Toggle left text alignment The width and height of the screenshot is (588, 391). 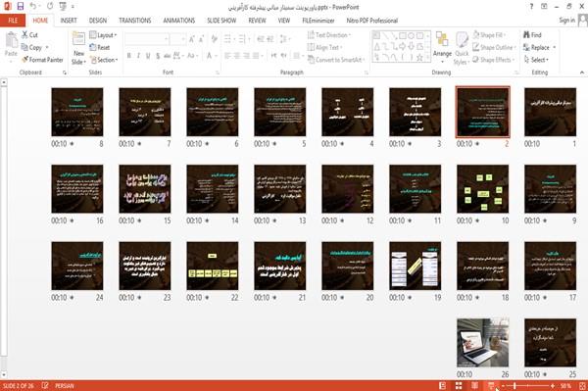[227, 56]
